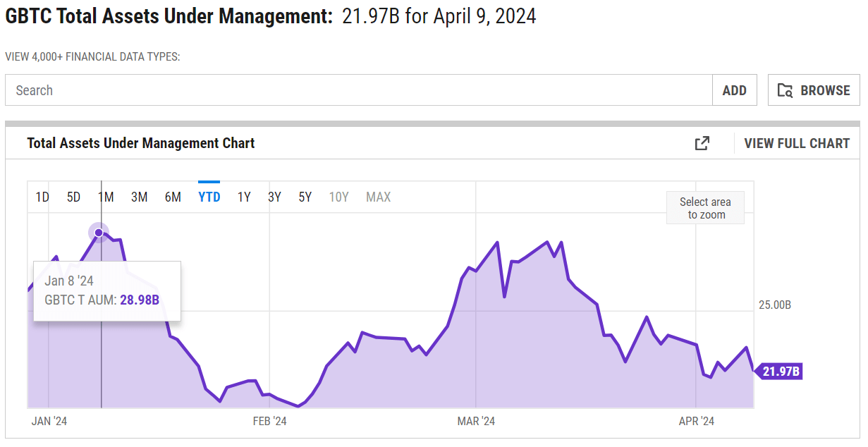Switch to the 1Y chart view
This screenshot has width=868, height=447.
tap(243, 197)
